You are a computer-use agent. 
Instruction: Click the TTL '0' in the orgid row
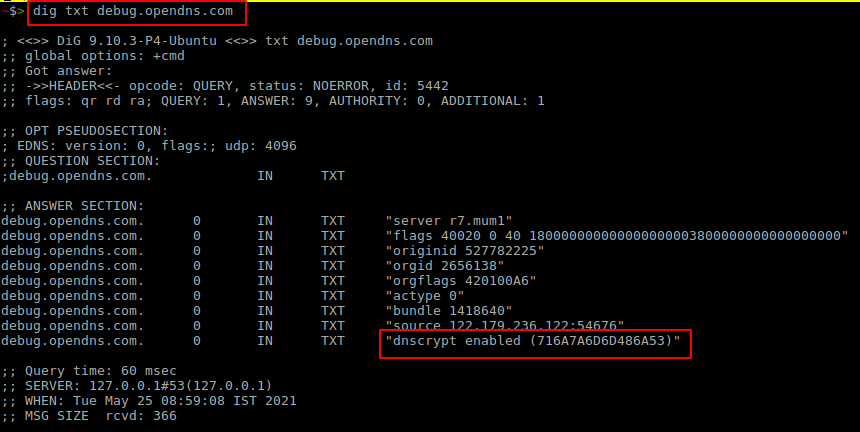pos(197,266)
